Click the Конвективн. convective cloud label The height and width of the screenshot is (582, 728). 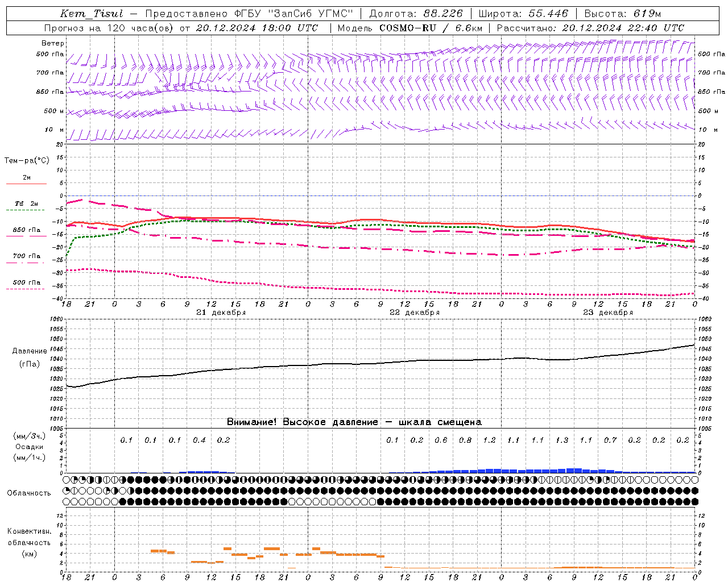[x=29, y=531]
